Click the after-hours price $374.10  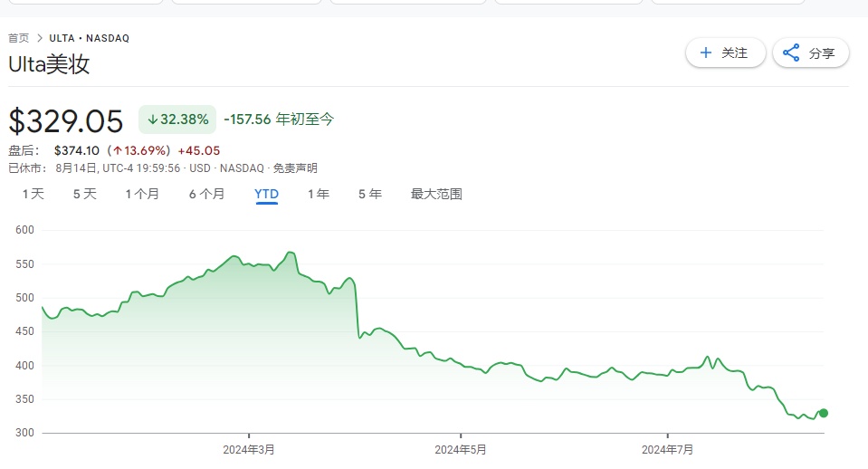pyautogui.click(x=77, y=150)
